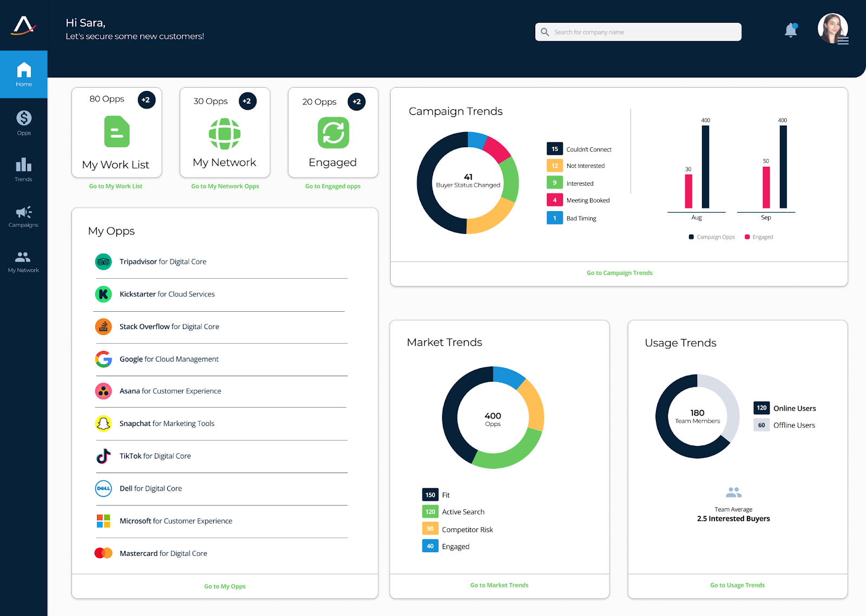Click the Mastercard logo icon
This screenshot has width=866, height=616.
click(103, 553)
